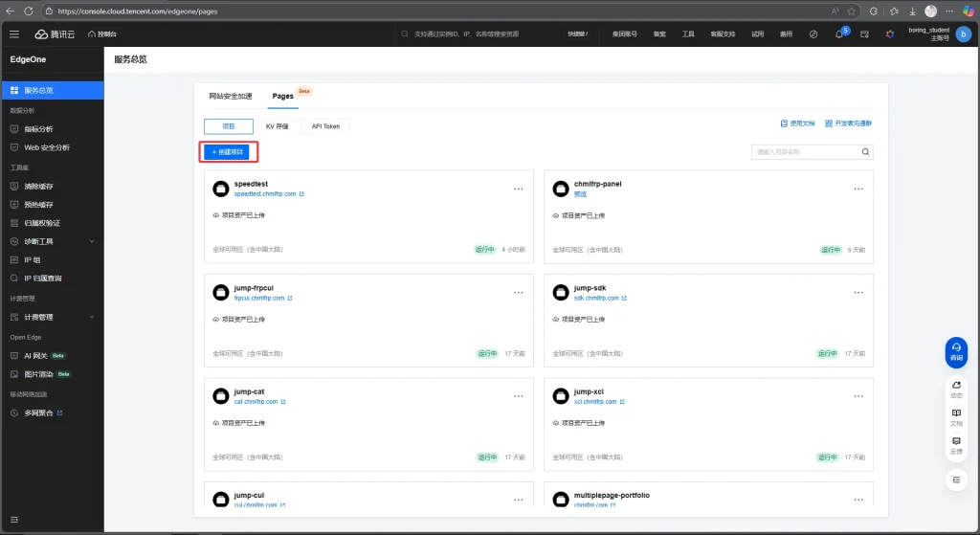
Task: Open the more menu on jump-cui card
Action: click(519, 500)
